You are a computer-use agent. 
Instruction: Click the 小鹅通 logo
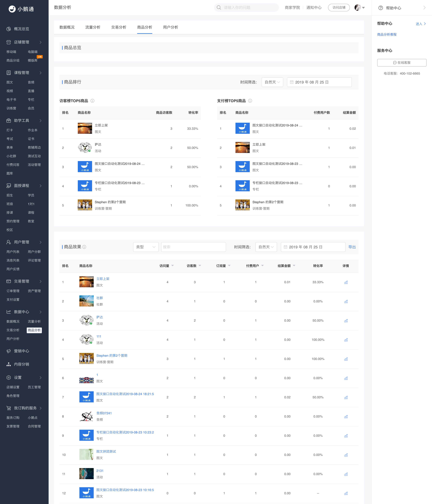[x=21, y=9]
